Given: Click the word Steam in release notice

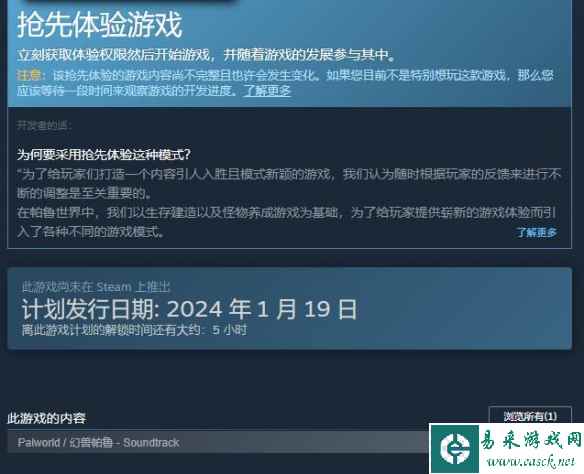Looking at the screenshot, I should click(x=114, y=287).
